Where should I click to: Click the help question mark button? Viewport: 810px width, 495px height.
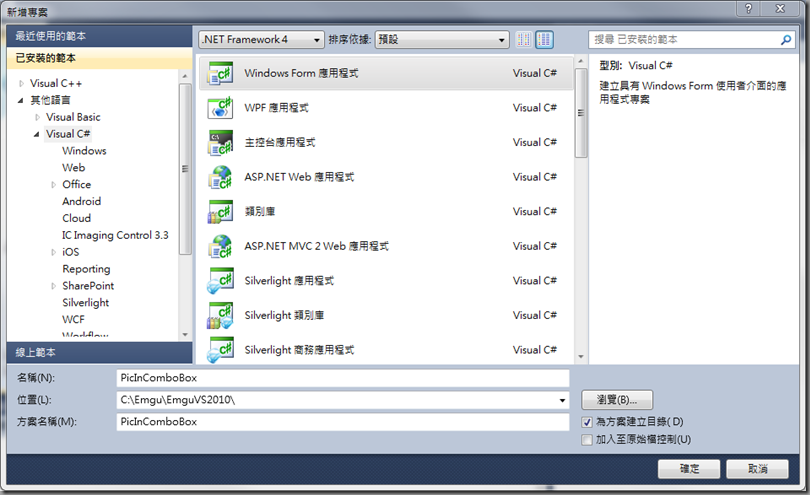[749, 8]
